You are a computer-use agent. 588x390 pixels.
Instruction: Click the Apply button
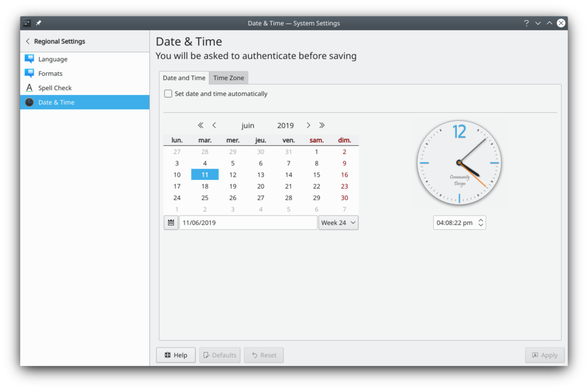click(544, 355)
